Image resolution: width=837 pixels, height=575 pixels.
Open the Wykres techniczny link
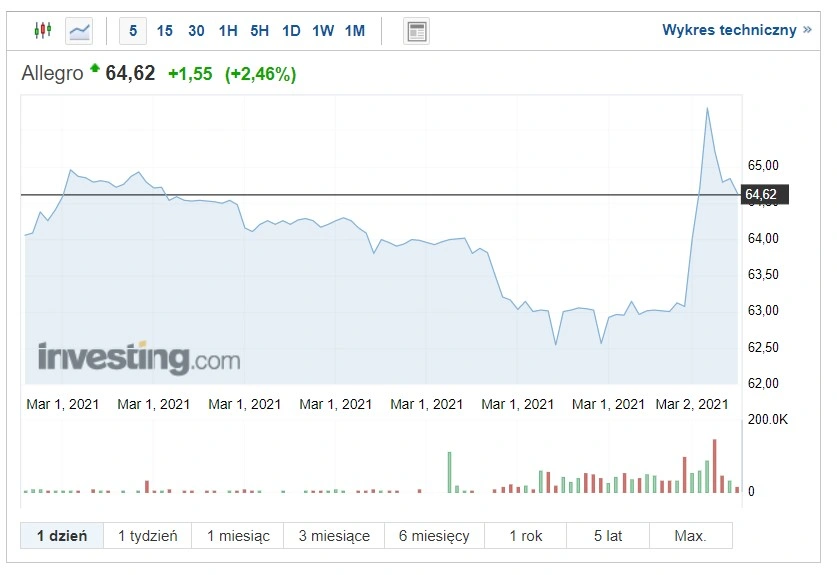pyautogui.click(x=729, y=30)
